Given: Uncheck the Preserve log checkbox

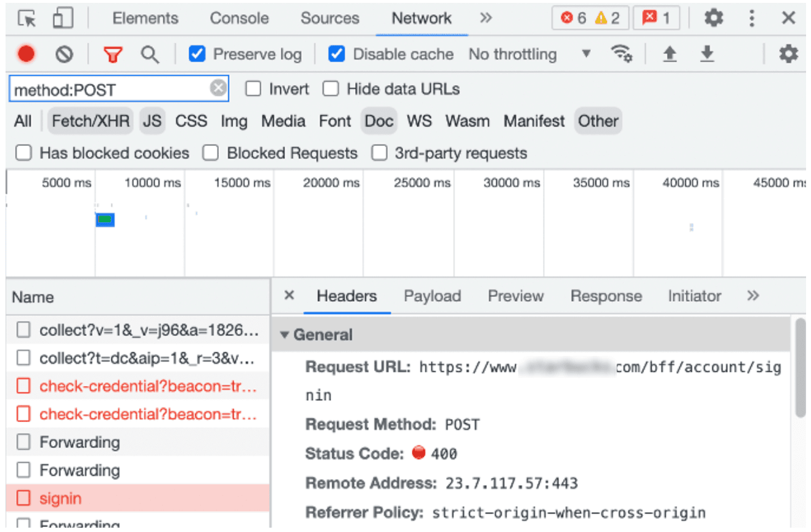Looking at the screenshot, I should click(197, 54).
